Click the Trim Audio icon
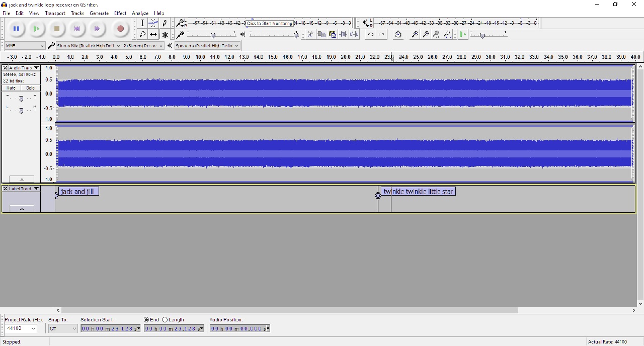The image size is (644, 346). point(343,35)
